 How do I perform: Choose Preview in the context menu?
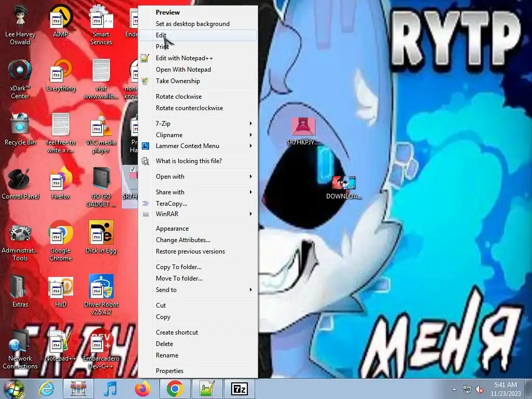[x=198, y=12]
